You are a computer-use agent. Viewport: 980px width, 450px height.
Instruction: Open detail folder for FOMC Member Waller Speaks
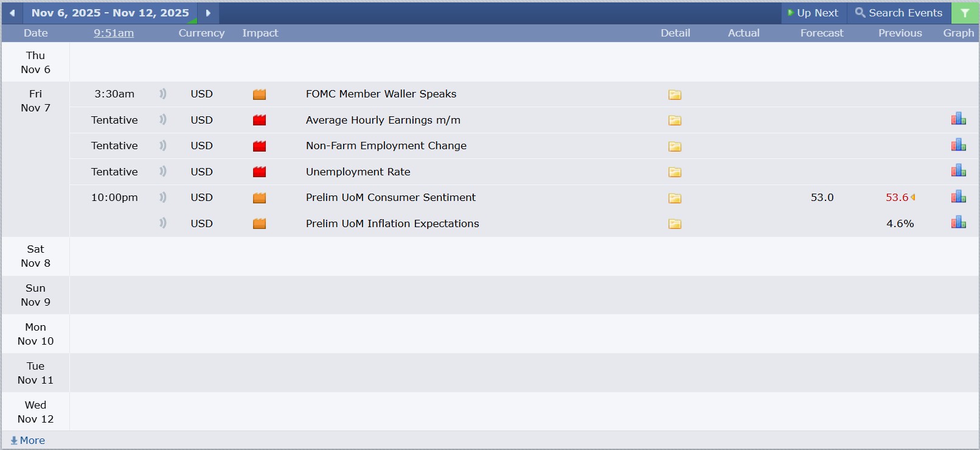pyautogui.click(x=675, y=94)
